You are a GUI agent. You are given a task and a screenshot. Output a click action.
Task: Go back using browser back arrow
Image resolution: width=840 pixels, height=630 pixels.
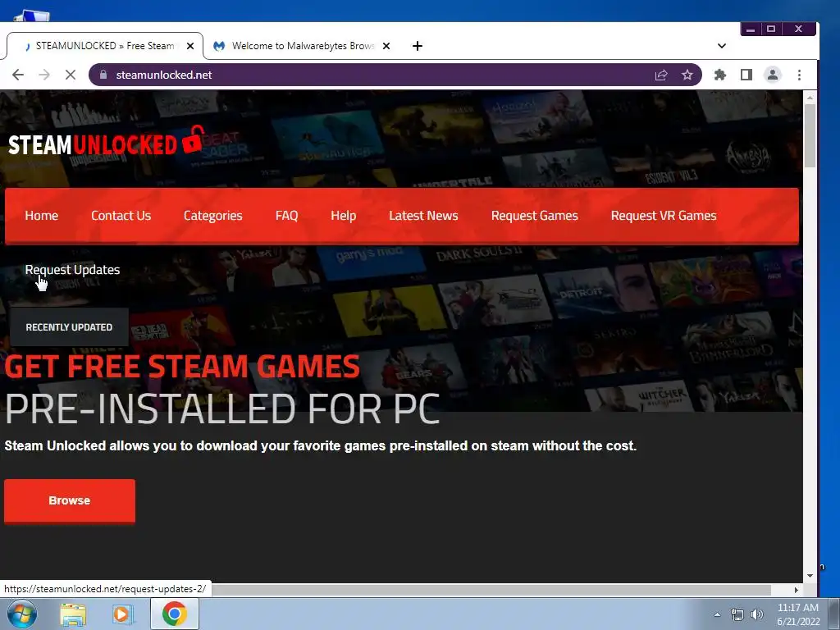(x=18, y=75)
